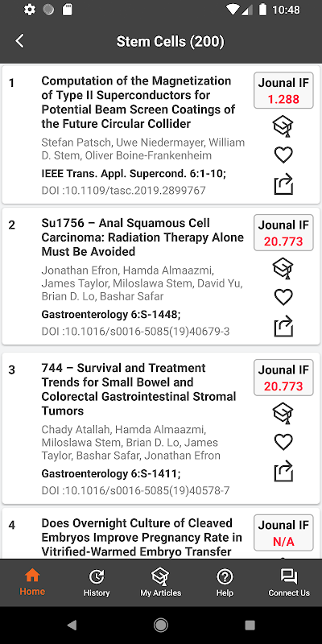Share the Anal Squamous Cell Carcinoma article

283,327
